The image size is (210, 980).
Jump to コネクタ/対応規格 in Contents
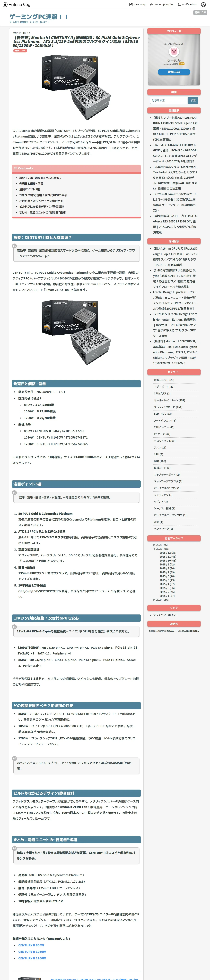(43, 195)
